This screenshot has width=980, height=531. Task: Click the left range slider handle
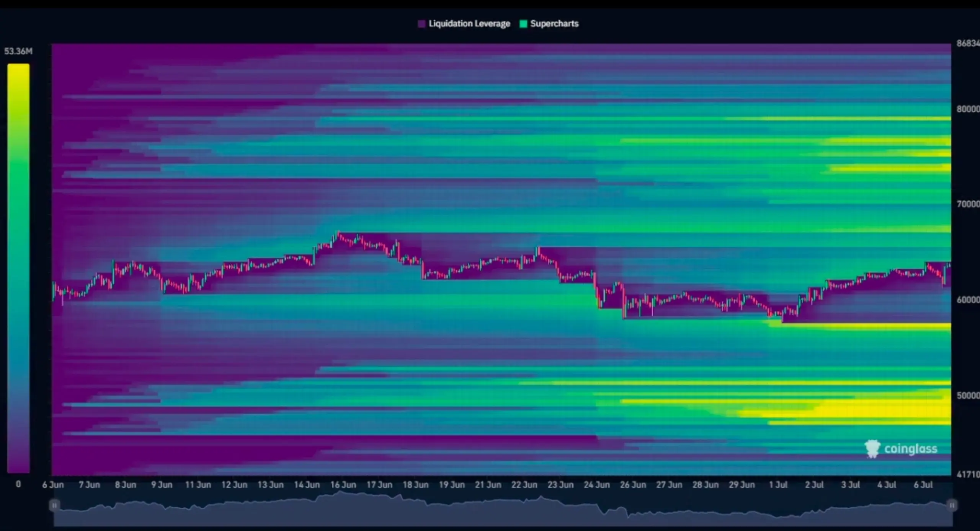(x=54, y=505)
